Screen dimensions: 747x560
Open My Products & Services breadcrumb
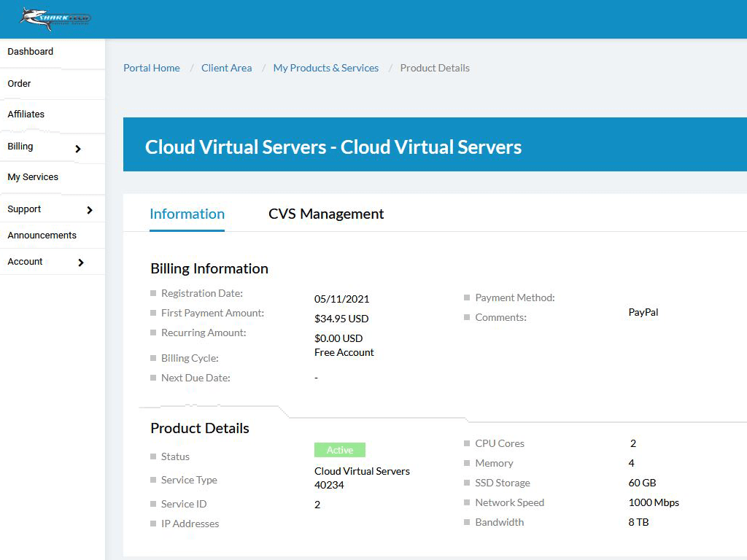pyautogui.click(x=326, y=68)
